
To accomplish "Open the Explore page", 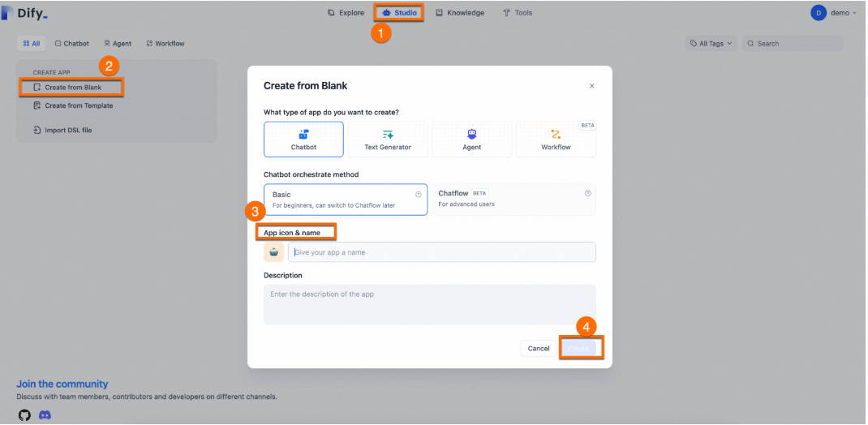I will [x=346, y=13].
